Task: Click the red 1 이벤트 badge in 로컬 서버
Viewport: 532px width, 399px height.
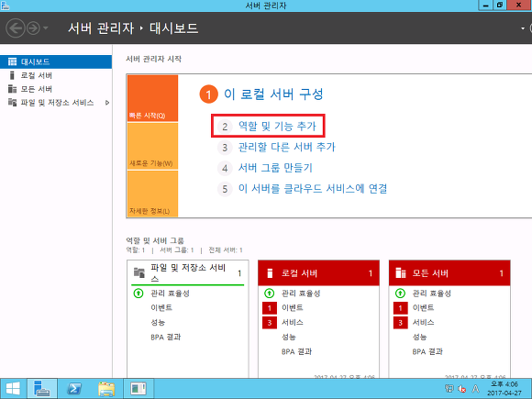Action: (270, 307)
